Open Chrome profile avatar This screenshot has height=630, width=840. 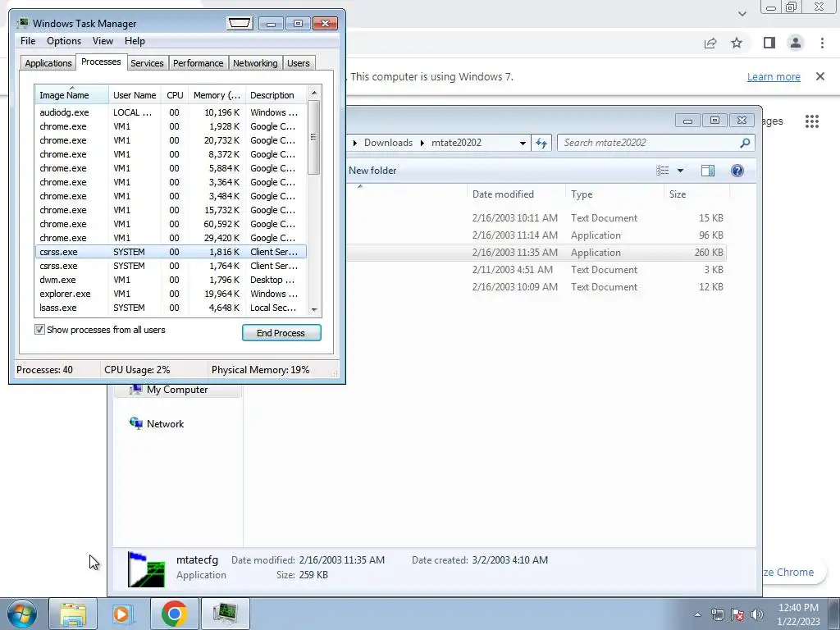point(796,43)
